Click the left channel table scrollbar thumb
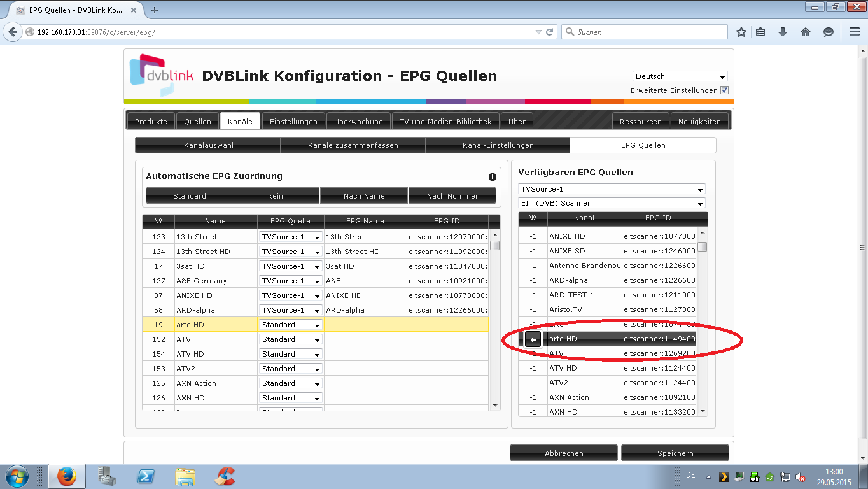 click(x=494, y=245)
